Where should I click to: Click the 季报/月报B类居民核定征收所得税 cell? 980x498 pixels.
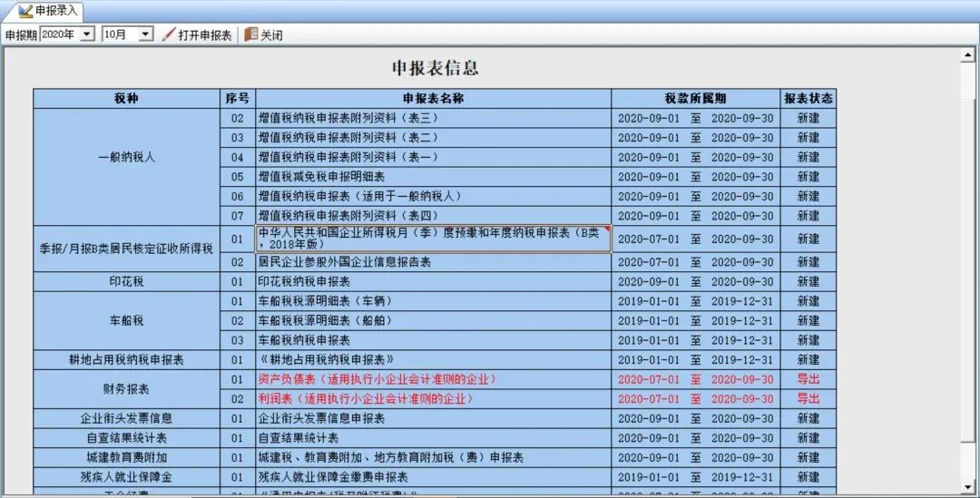click(x=126, y=249)
